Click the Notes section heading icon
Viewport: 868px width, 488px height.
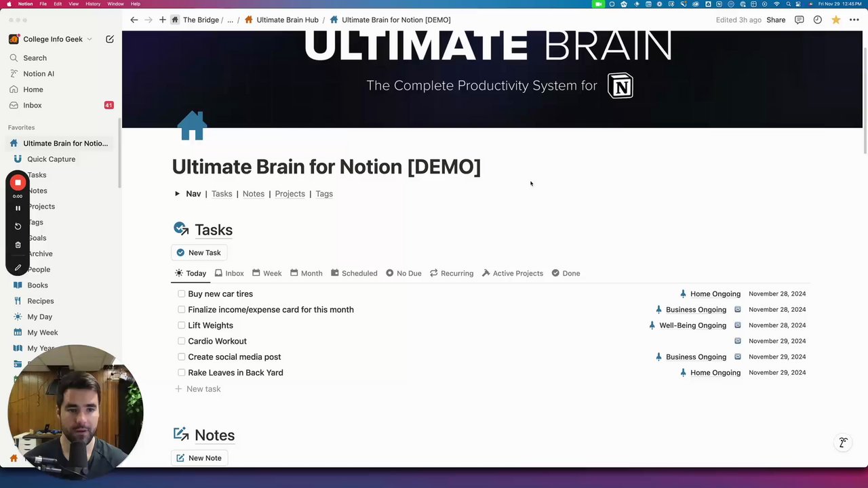(x=181, y=434)
